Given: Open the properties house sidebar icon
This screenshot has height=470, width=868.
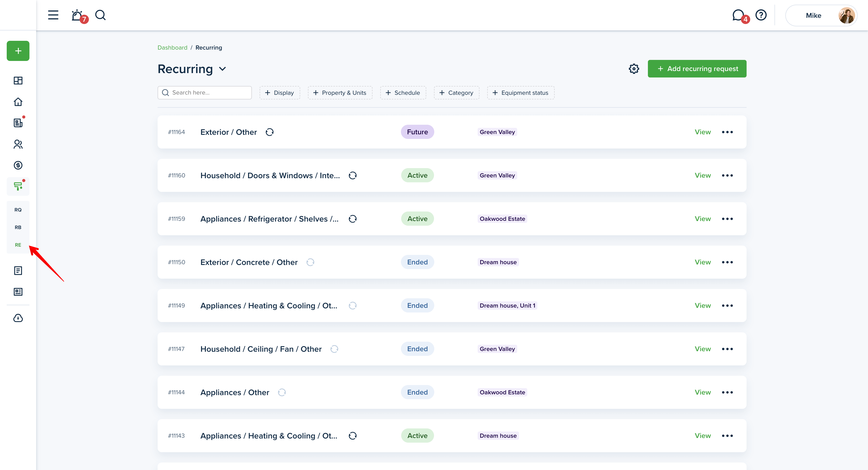Looking at the screenshot, I should 18,102.
